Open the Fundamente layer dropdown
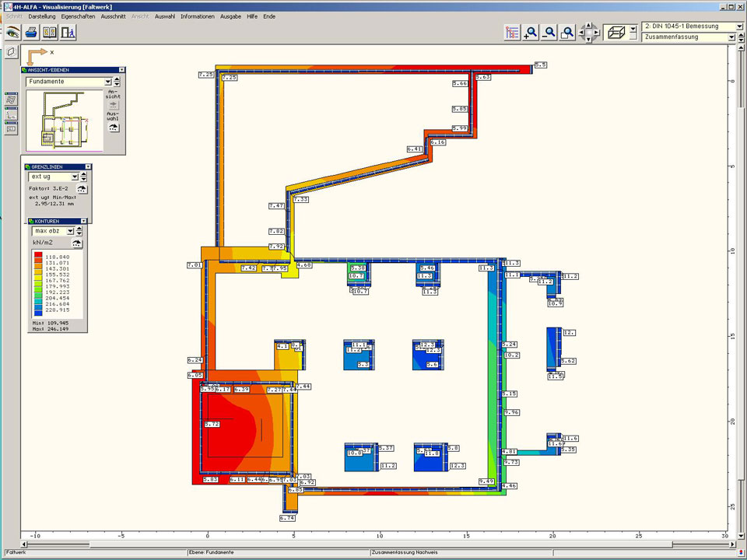The height and width of the screenshot is (560, 747). (x=108, y=82)
